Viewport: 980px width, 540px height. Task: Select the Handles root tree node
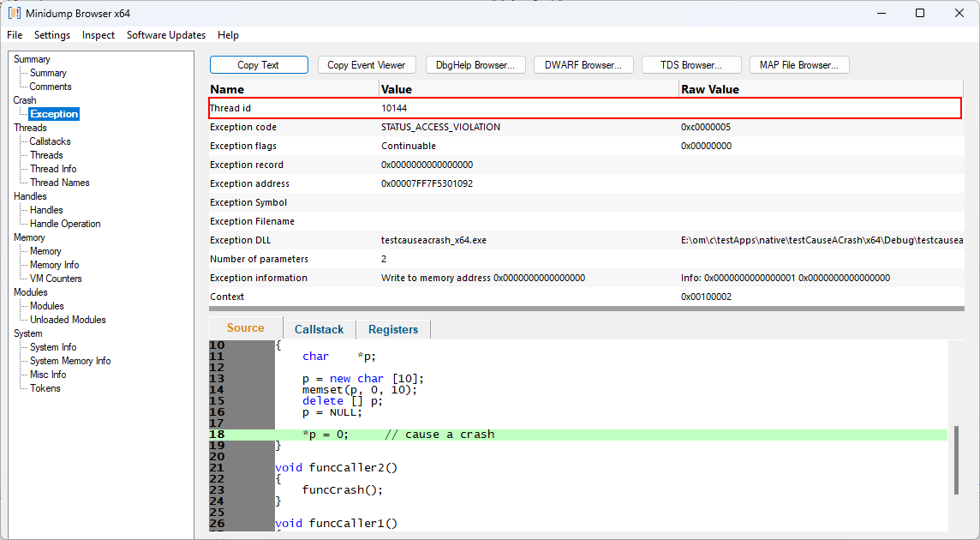[30, 196]
